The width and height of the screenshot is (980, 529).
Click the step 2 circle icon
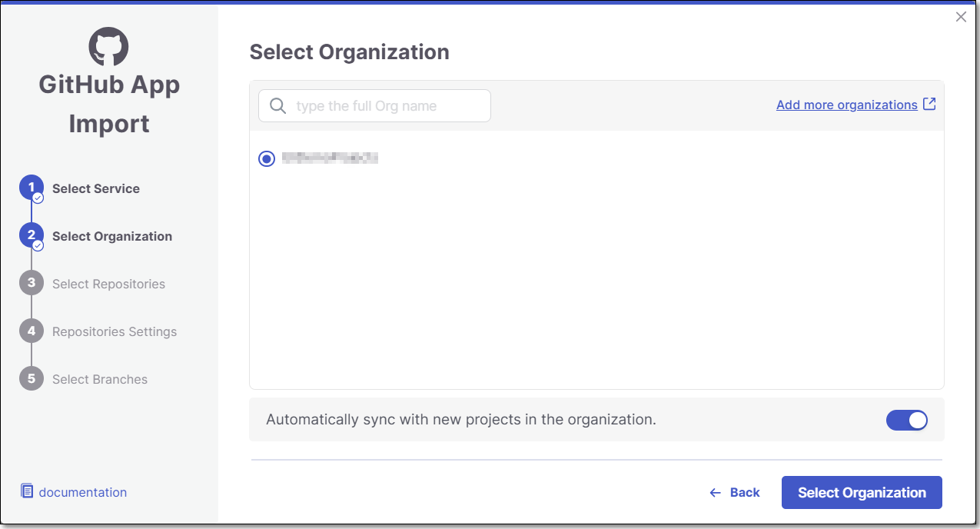[32, 236]
